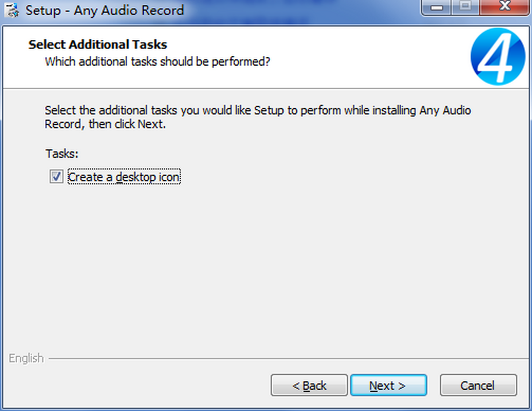
Task: Enable the 'Create a desktop icon' option
Action: 56,177
